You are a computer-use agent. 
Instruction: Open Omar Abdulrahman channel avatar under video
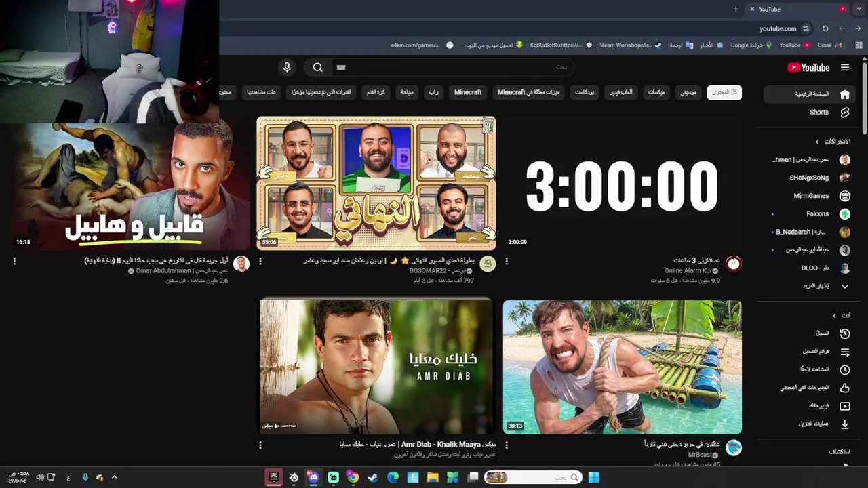(241, 264)
